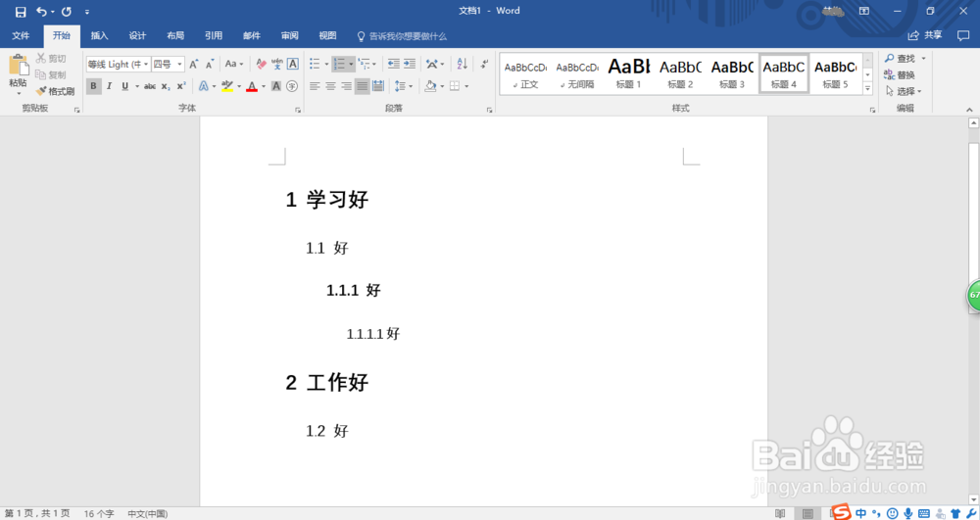Toggle Italic formatting
This screenshot has height=520, width=980.
coord(110,86)
